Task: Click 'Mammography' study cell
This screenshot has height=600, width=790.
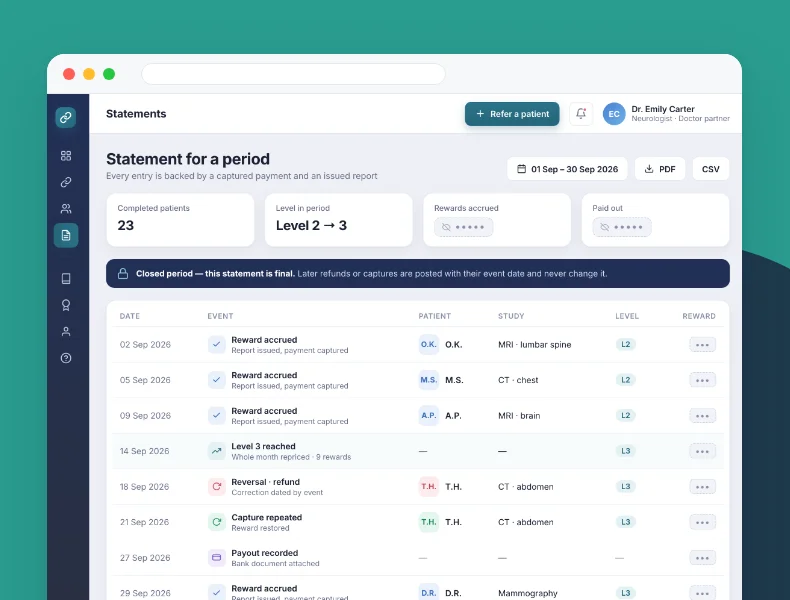Action: (x=528, y=593)
